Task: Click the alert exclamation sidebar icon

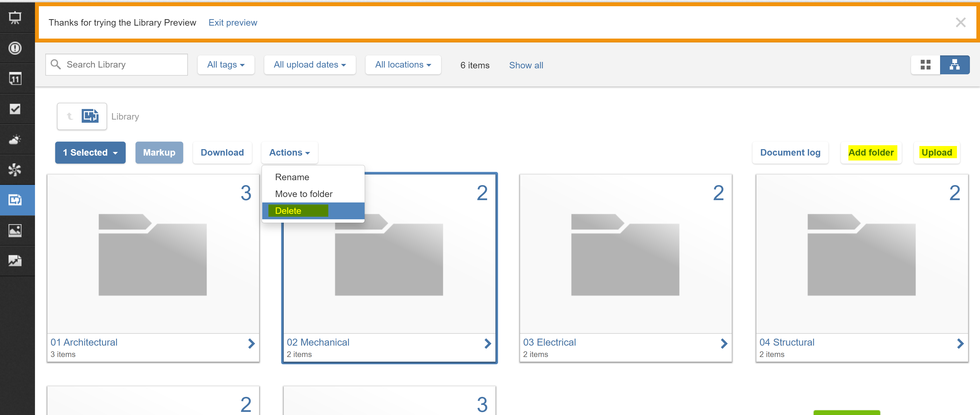Action: [15, 48]
